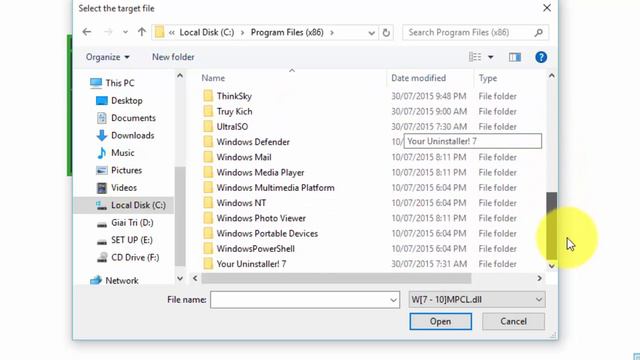Click the horizontal scrollbar right arrow

[x=539, y=278]
